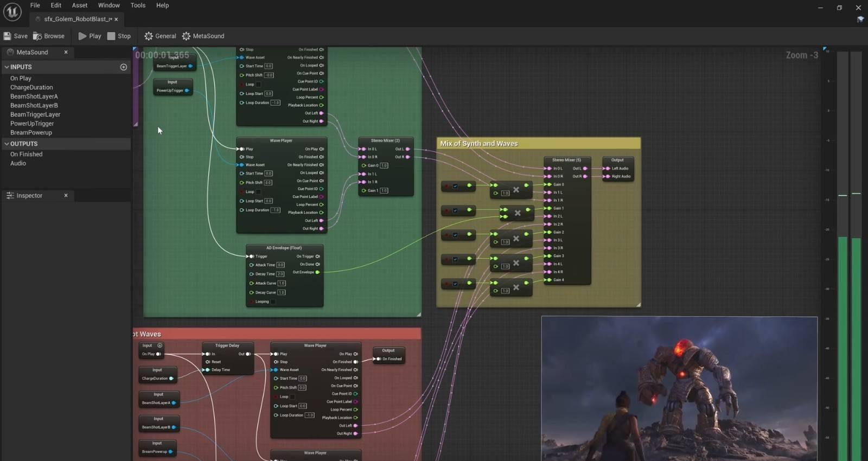Image resolution: width=868 pixels, height=461 pixels.
Task: Open the Help menu
Action: (x=163, y=5)
